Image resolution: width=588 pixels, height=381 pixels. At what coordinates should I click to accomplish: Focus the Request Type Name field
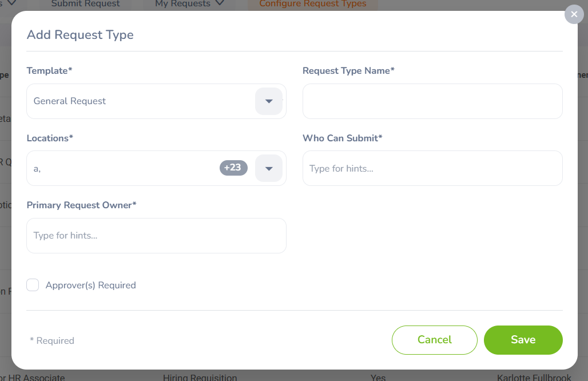(432, 101)
